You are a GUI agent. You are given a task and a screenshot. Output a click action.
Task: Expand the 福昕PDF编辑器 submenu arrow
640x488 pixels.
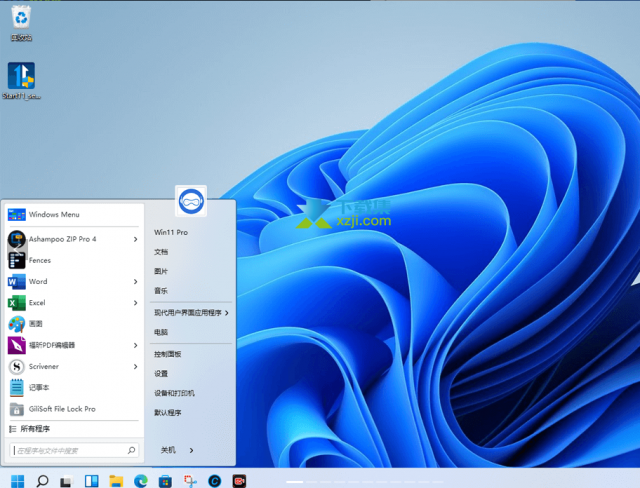[136, 345]
